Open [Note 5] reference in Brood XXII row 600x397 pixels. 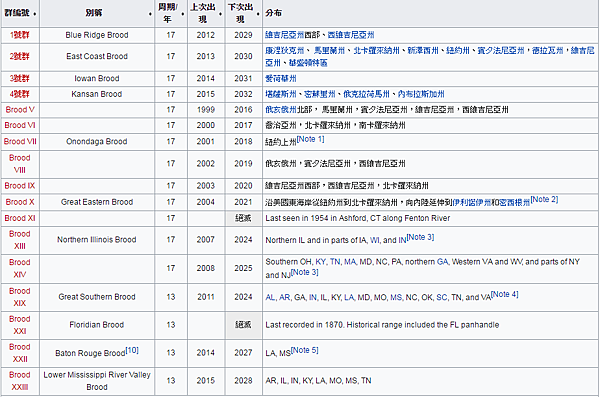point(305,350)
